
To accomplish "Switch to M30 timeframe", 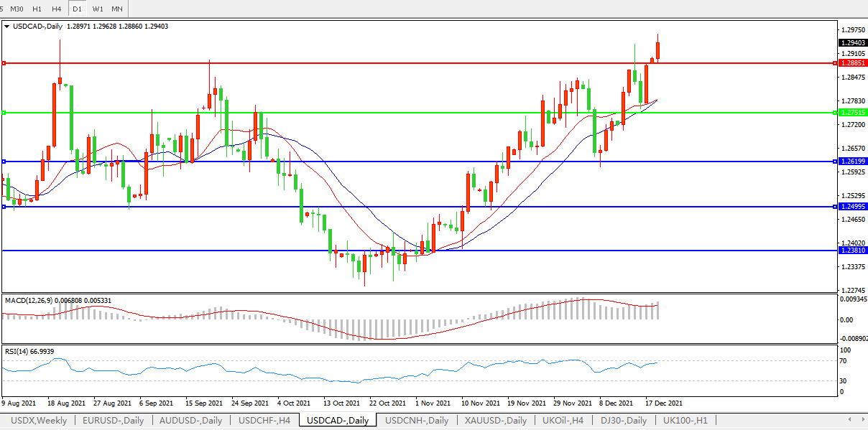I will tap(17, 9).
